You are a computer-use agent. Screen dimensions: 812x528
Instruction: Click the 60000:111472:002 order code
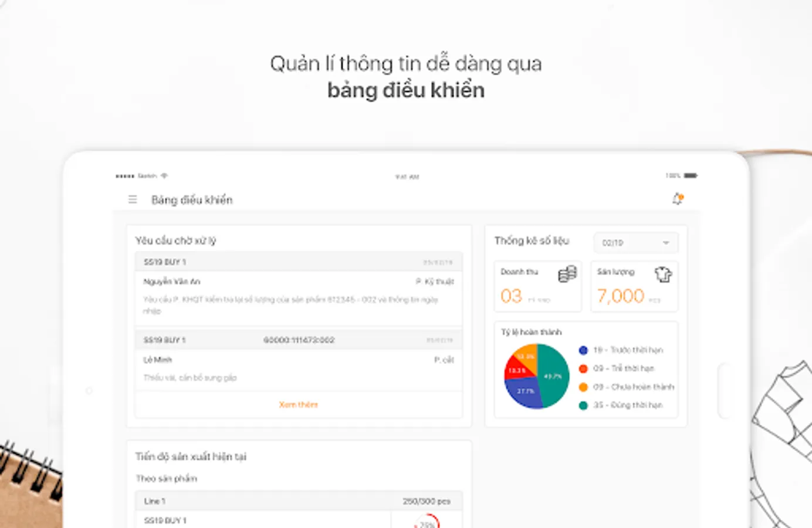click(x=299, y=340)
